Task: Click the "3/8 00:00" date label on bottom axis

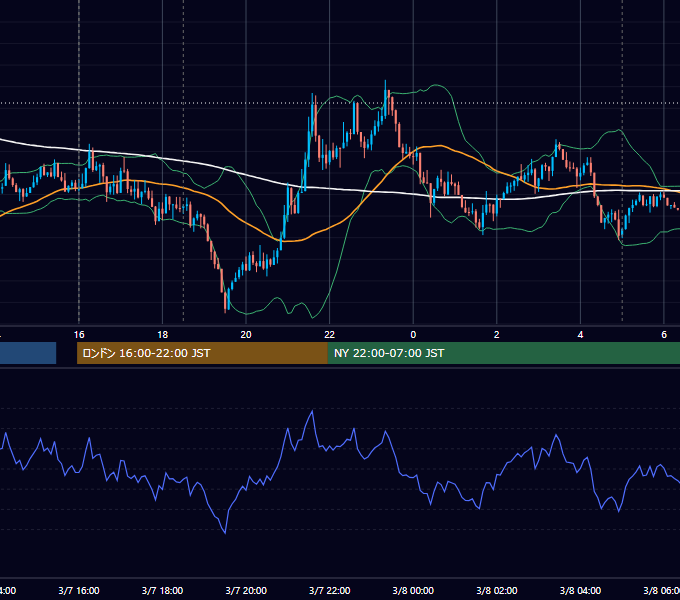Action: coord(413,590)
